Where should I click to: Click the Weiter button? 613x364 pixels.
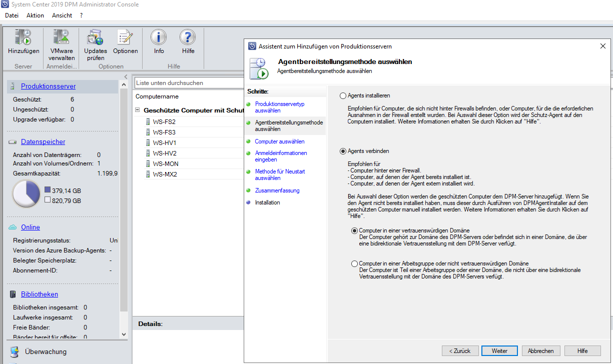click(x=499, y=351)
